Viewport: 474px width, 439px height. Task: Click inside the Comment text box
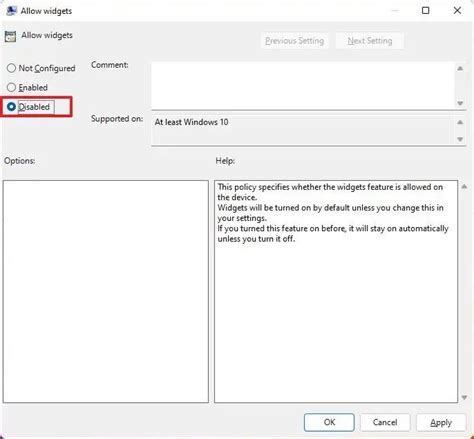coord(303,85)
